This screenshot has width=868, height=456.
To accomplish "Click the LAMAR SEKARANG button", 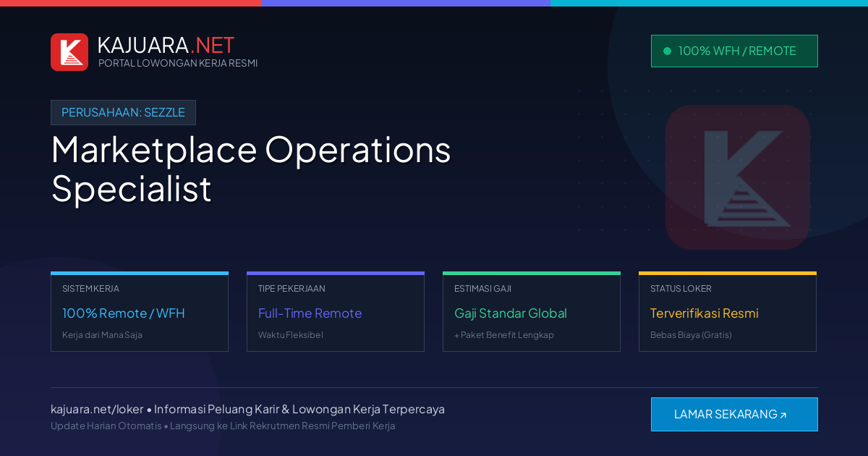I will pos(734,414).
